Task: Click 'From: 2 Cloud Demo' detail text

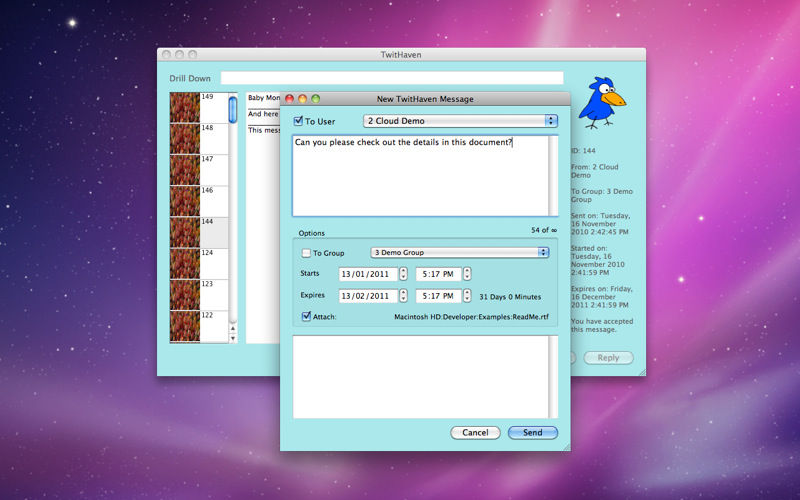Action: [x=594, y=171]
